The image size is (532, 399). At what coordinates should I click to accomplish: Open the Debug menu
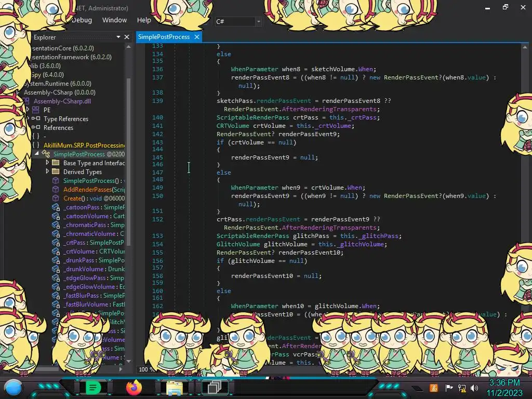[x=82, y=20]
